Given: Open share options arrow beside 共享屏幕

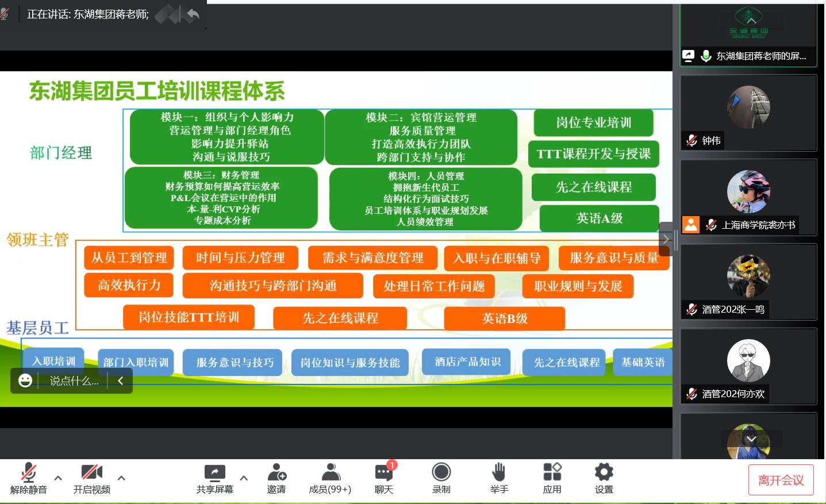Looking at the screenshot, I should pos(244,478).
